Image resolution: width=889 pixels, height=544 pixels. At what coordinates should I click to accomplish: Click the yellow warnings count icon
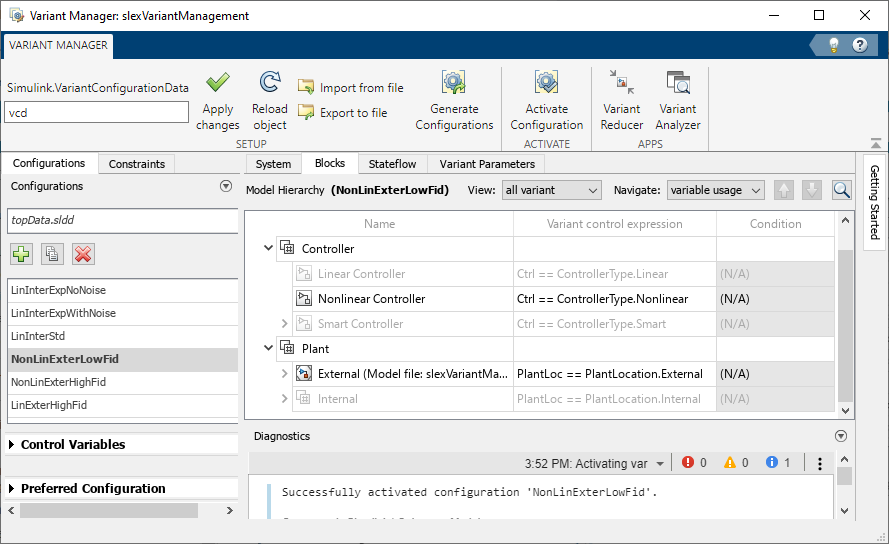click(x=730, y=462)
